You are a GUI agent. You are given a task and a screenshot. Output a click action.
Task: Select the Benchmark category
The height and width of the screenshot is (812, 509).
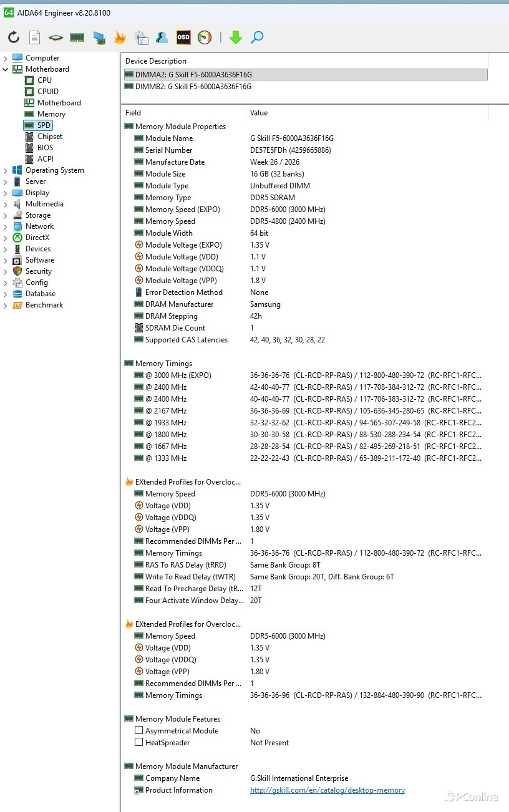[x=44, y=304]
